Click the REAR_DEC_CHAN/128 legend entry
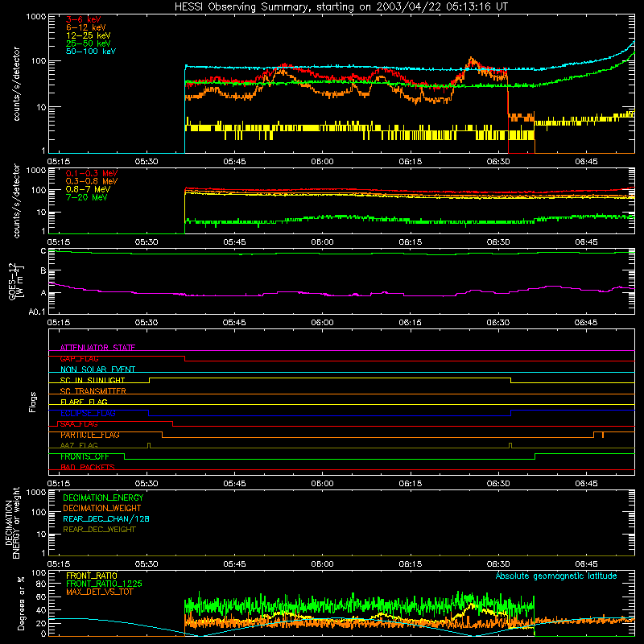The height and width of the screenshot is (644, 644). (x=106, y=518)
